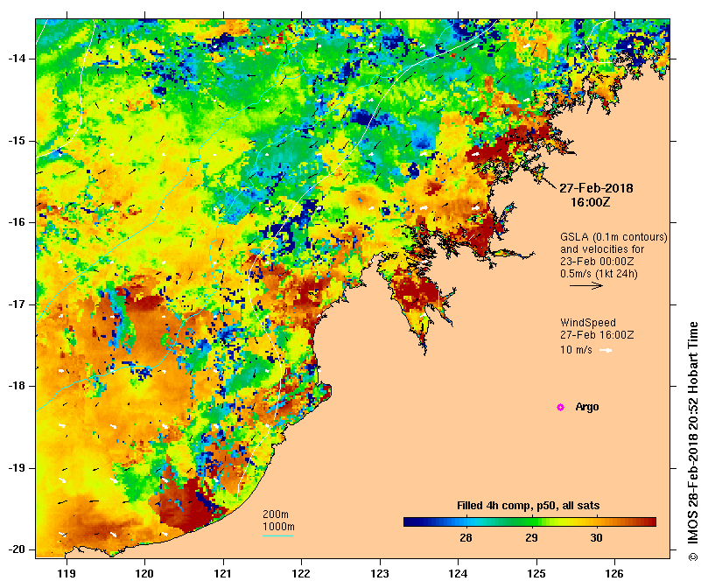Screen dimensions: 708x588
Task: Click the '200m' depth contour label
Action: pos(276,514)
